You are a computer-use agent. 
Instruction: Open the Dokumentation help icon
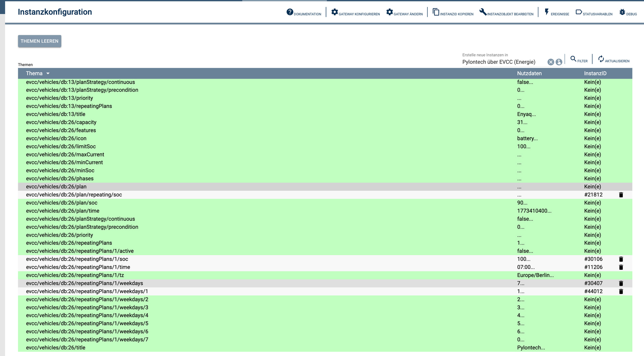pyautogui.click(x=290, y=12)
